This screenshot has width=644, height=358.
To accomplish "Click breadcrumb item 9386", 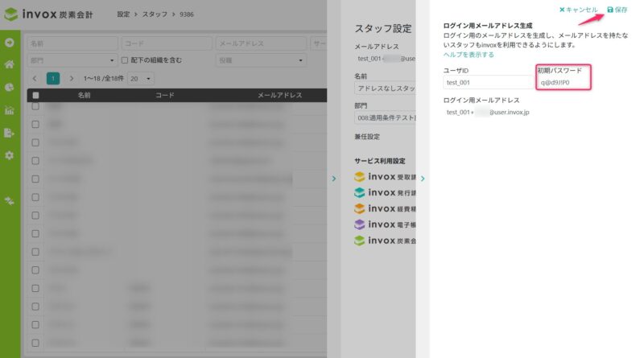I will [x=187, y=14].
